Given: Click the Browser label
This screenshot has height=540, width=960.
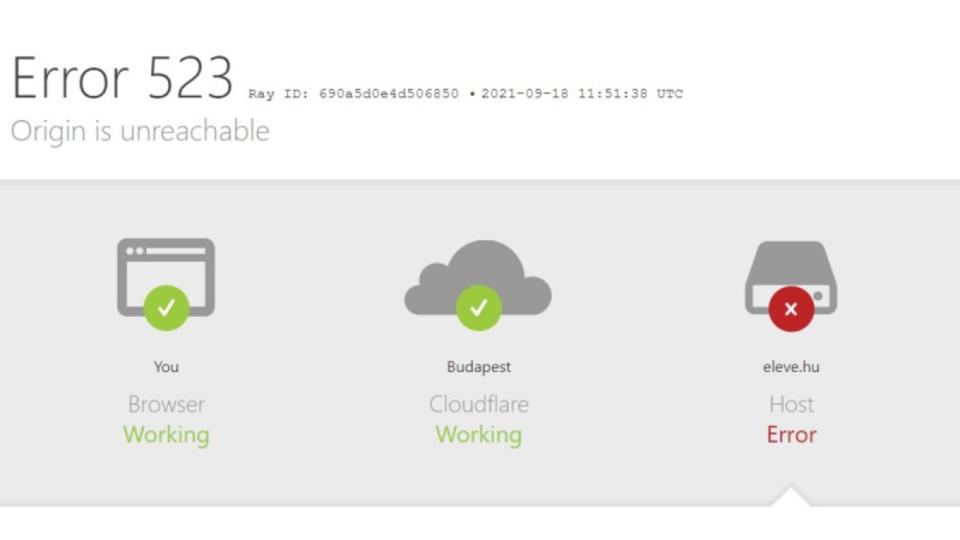Looking at the screenshot, I should tap(166, 404).
